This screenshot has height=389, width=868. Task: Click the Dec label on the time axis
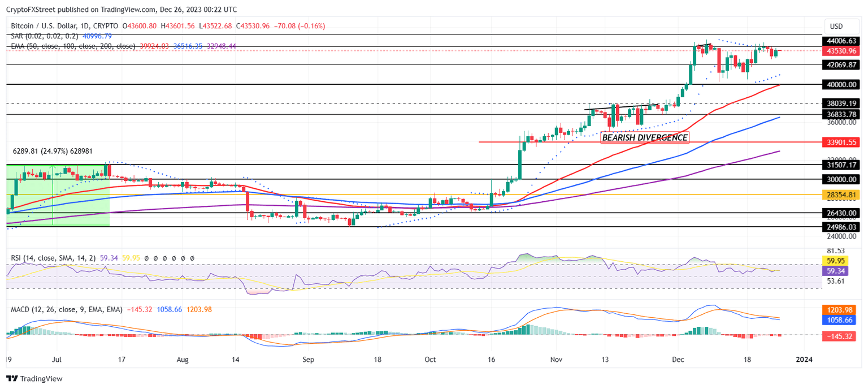click(x=678, y=359)
